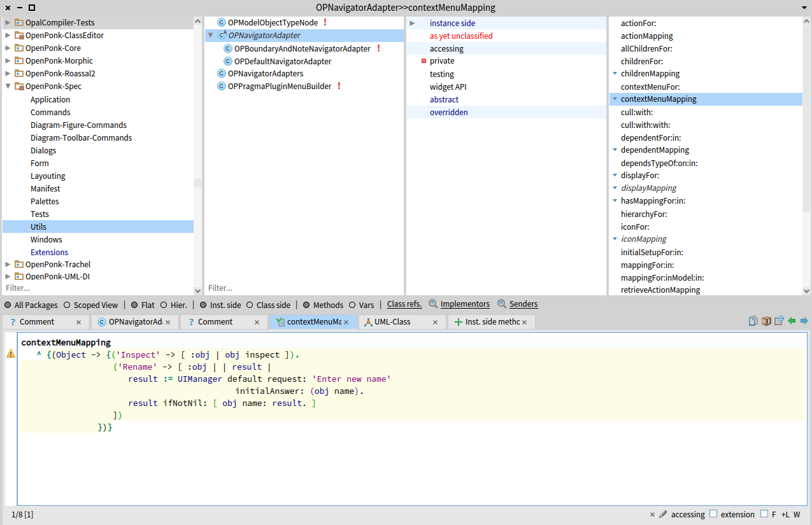Select the Vars radio option

tap(352, 305)
